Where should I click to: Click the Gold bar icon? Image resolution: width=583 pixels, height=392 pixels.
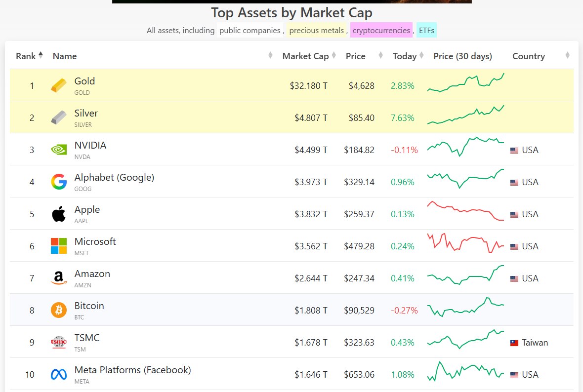(x=58, y=85)
